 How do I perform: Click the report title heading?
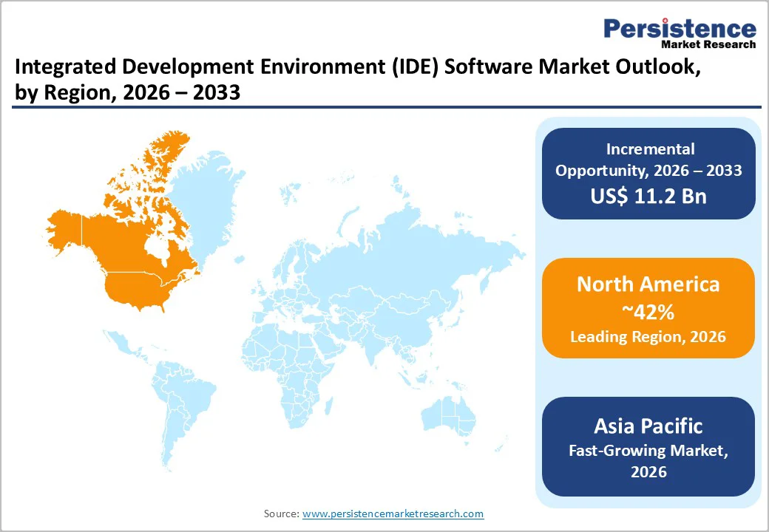[359, 79]
